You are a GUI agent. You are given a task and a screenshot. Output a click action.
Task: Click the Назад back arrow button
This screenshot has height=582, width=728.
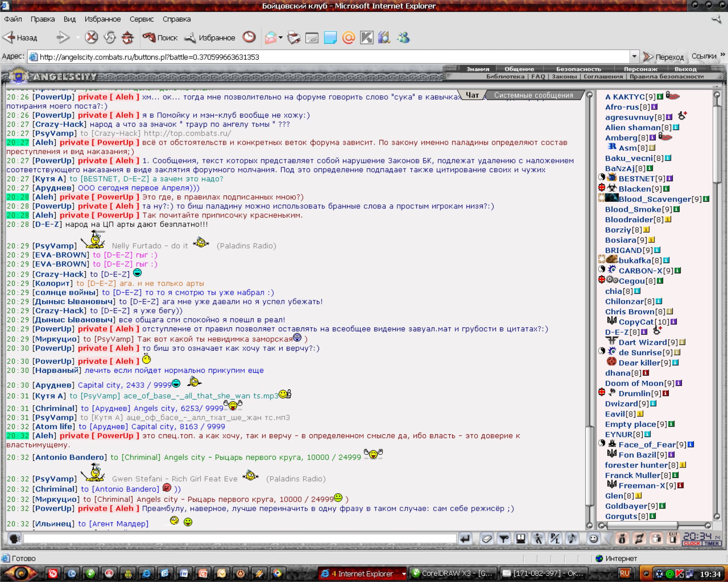(20, 38)
